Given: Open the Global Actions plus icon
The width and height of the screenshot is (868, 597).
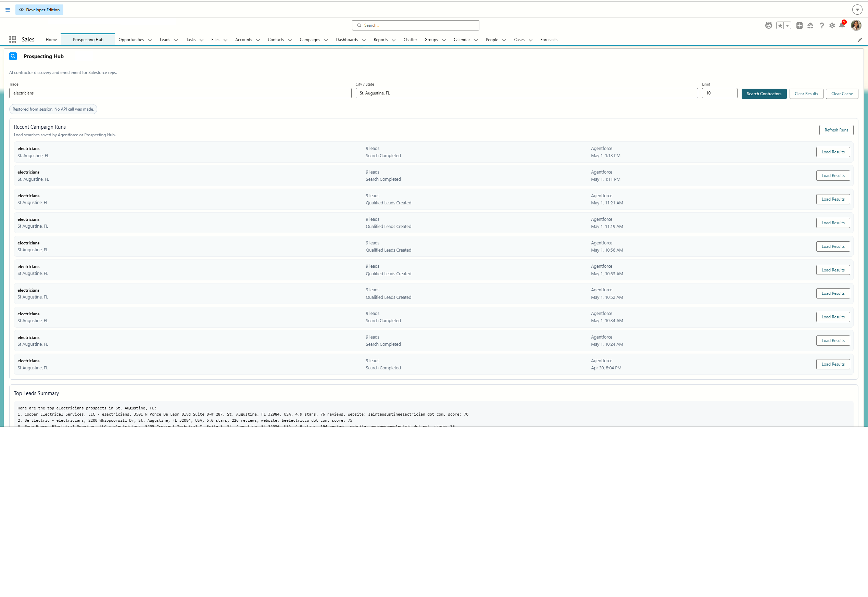Looking at the screenshot, I should pos(800,25).
